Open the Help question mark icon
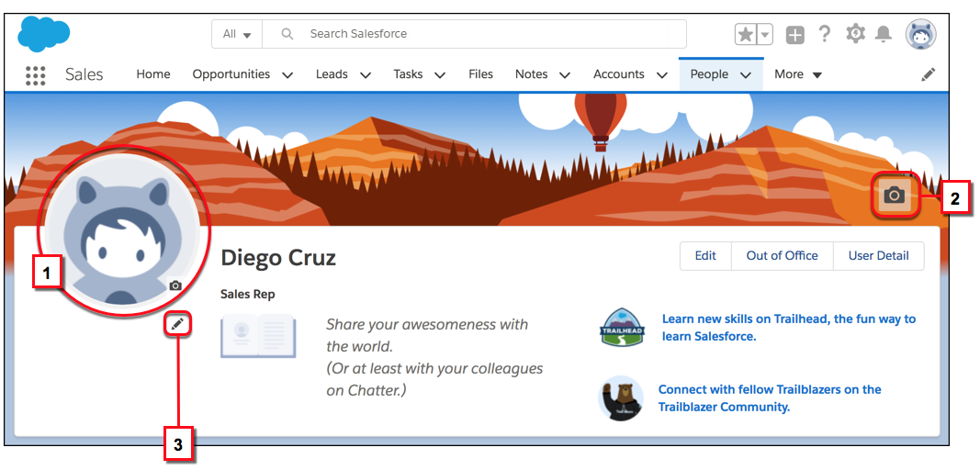Image resolution: width=980 pixels, height=470 pixels. (825, 34)
